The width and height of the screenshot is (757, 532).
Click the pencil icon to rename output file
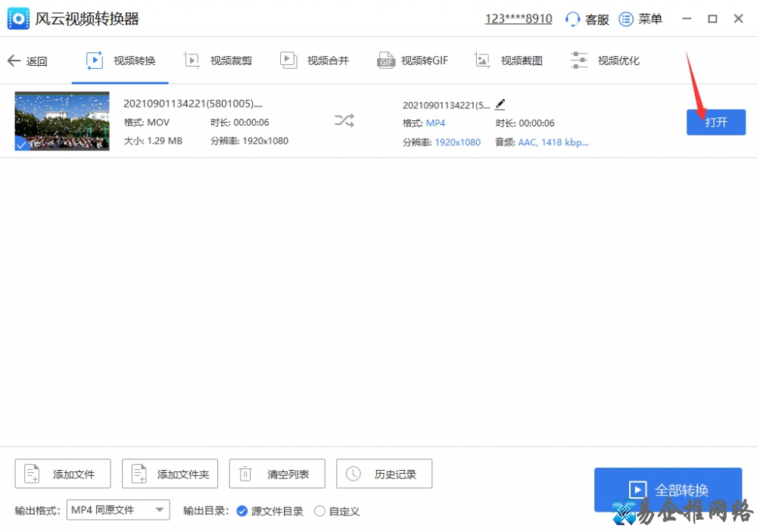[x=498, y=104]
